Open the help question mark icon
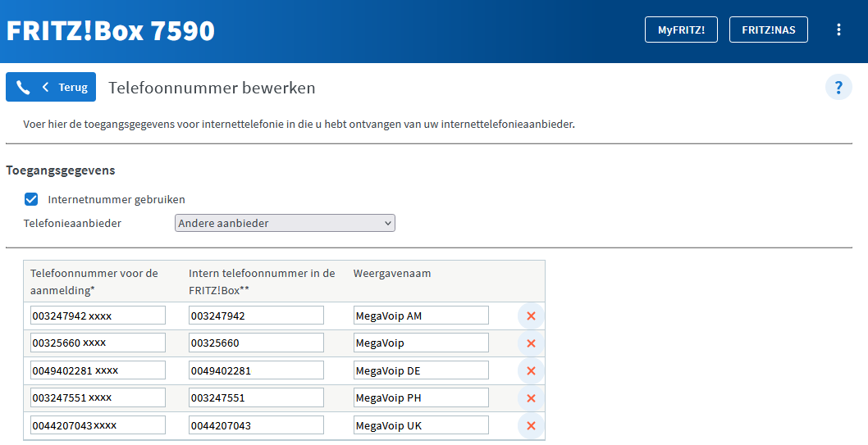Image resolution: width=868 pixels, height=445 pixels. click(x=838, y=88)
